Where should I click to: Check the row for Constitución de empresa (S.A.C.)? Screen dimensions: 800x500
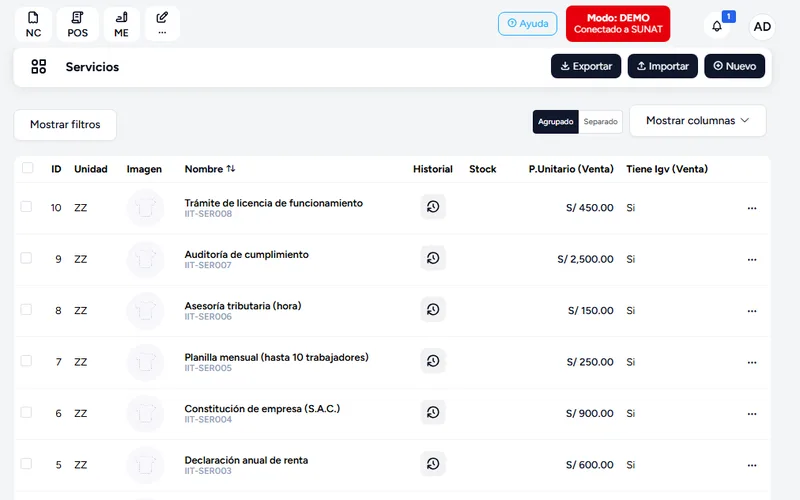click(26, 412)
